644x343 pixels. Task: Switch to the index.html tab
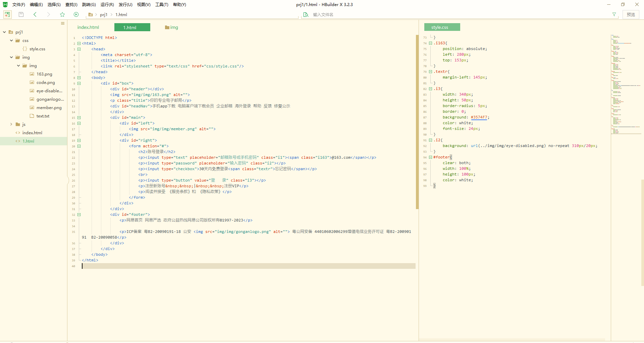pos(88,27)
